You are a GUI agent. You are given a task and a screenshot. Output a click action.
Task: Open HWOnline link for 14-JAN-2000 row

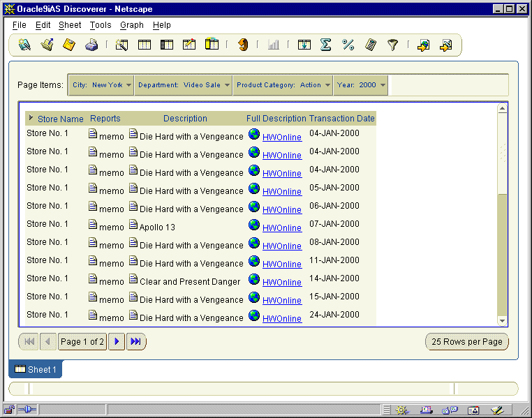tap(282, 282)
